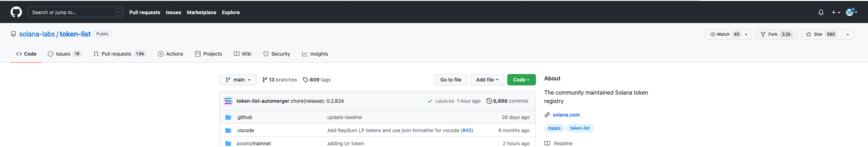Image resolution: width=868 pixels, height=147 pixels.
Task: Click the 809 tags icon
Action: click(x=306, y=80)
